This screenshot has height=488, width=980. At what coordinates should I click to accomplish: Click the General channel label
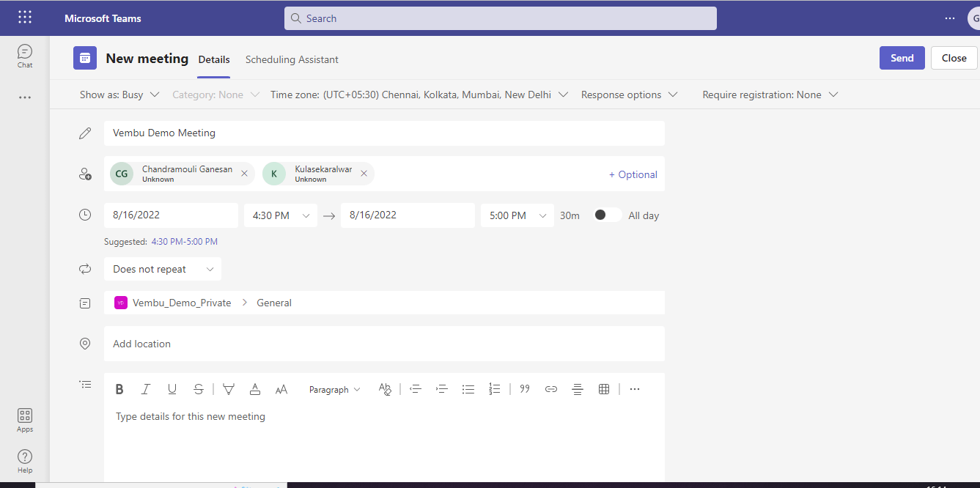click(x=274, y=303)
